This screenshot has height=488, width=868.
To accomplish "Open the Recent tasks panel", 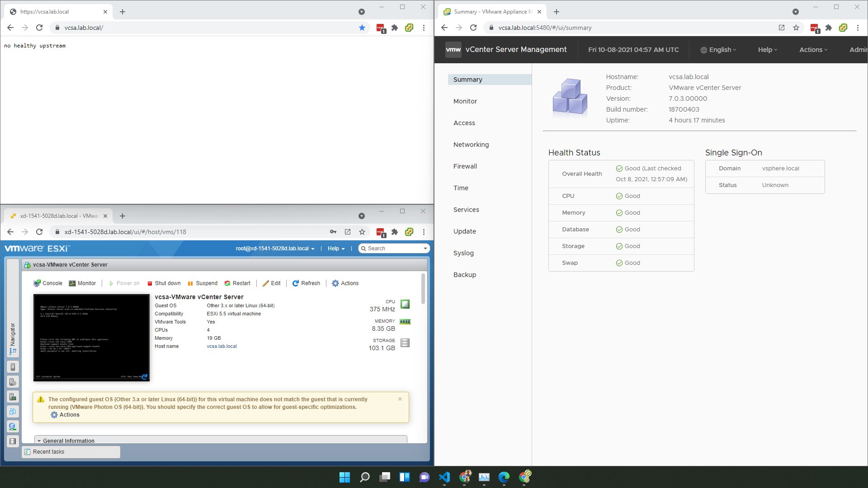I will (x=71, y=452).
